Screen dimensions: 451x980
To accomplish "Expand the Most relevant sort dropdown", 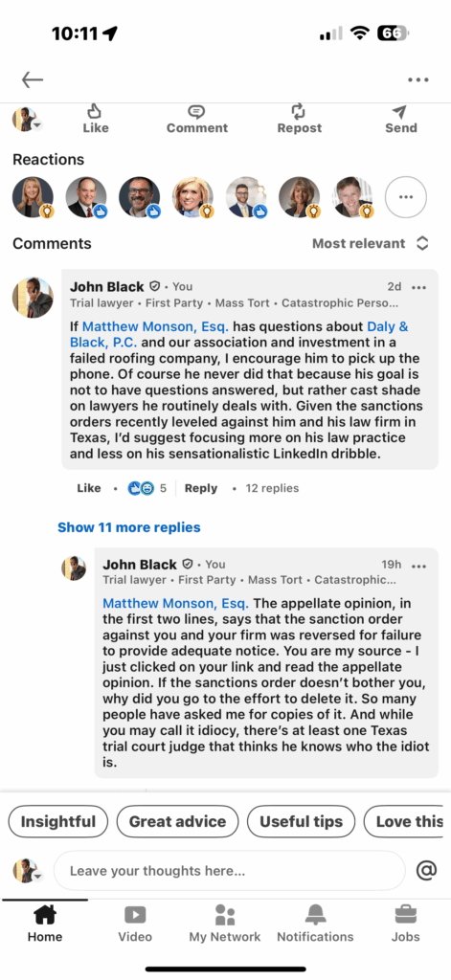I will pyautogui.click(x=371, y=243).
